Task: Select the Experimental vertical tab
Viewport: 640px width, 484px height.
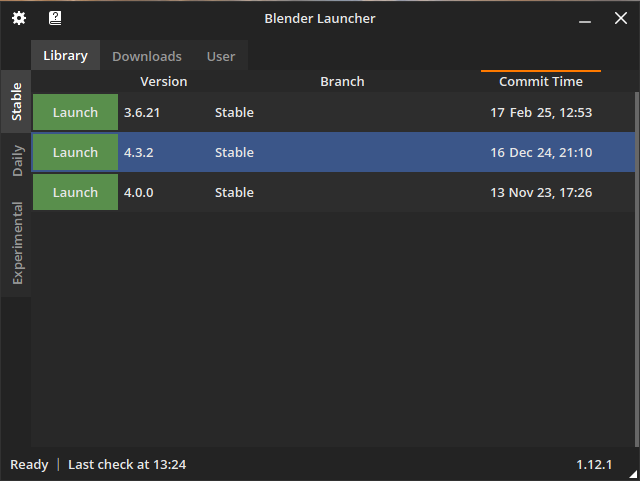Action: point(16,243)
